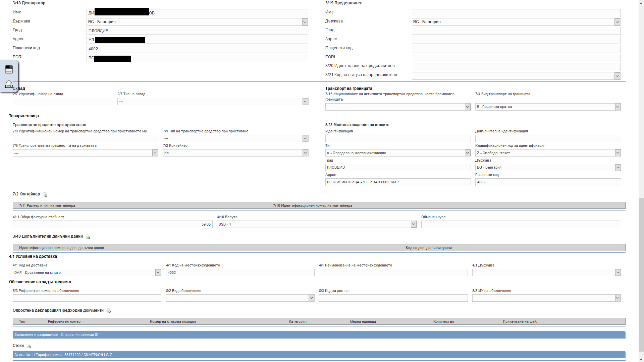Image resolution: width=644 pixels, height=362 pixels.
Task: Click the representative name field
Action: point(516,13)
